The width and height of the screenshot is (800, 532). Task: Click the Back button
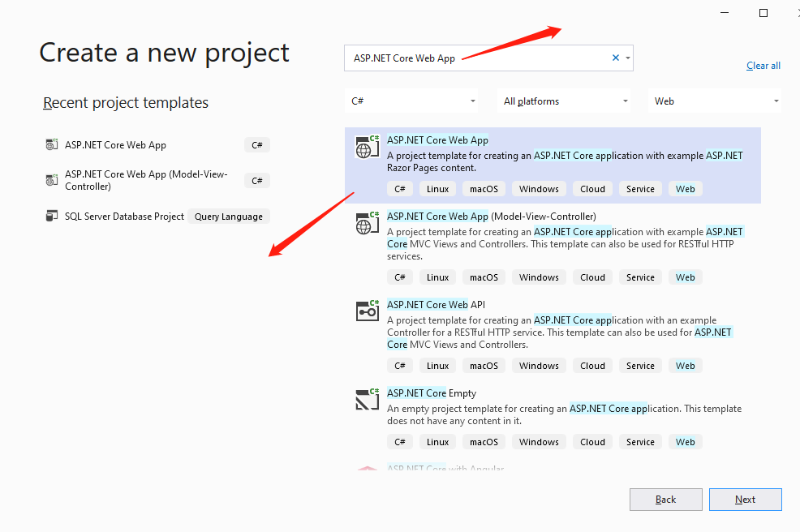tap(666, 500)
